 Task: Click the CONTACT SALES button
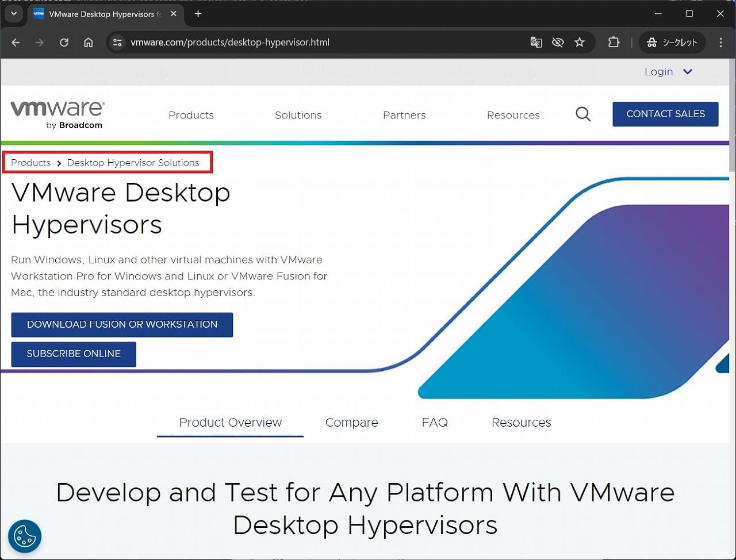(x=665, y=114)
